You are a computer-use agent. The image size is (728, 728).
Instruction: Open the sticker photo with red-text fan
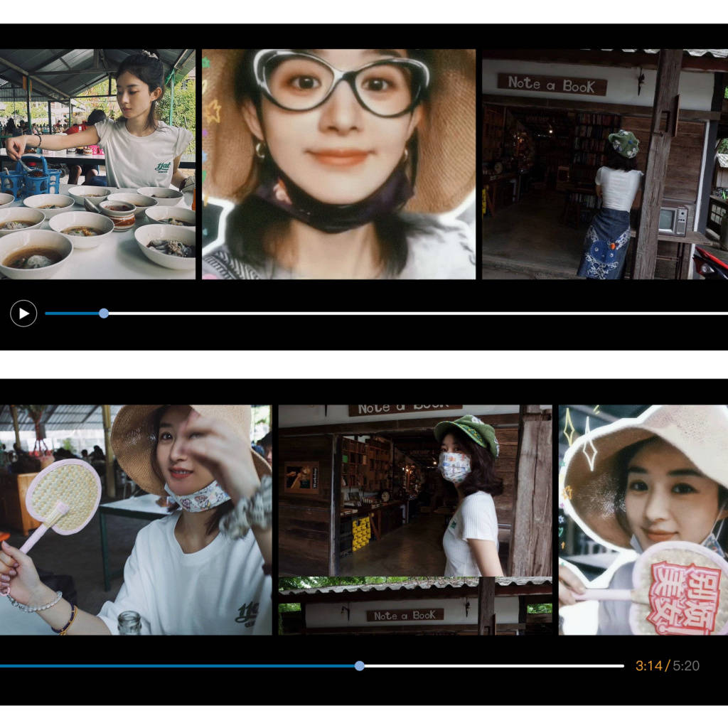pyautogui.click(x=643, y=519)
